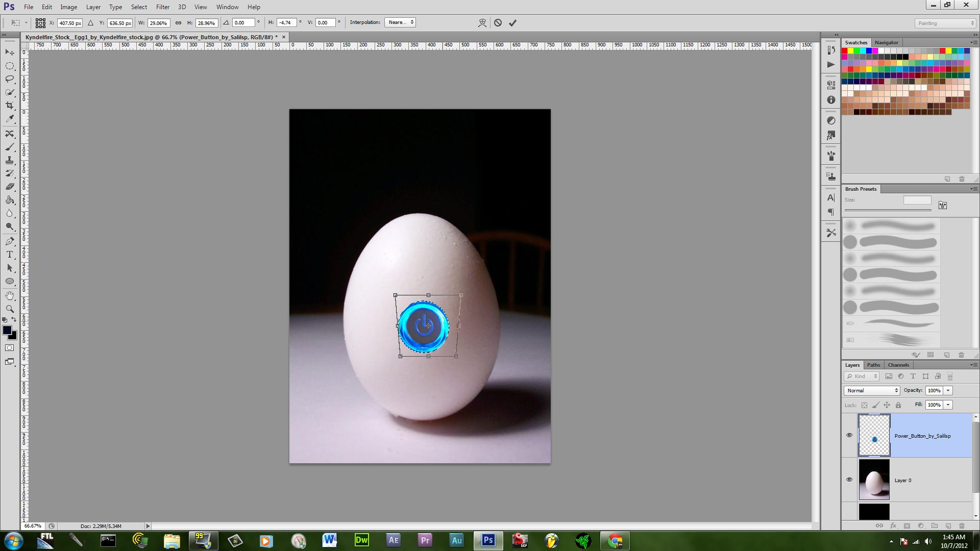Select the Clone Stamp tool
This screenshot has height=551, width=980.
coord(10,161)
